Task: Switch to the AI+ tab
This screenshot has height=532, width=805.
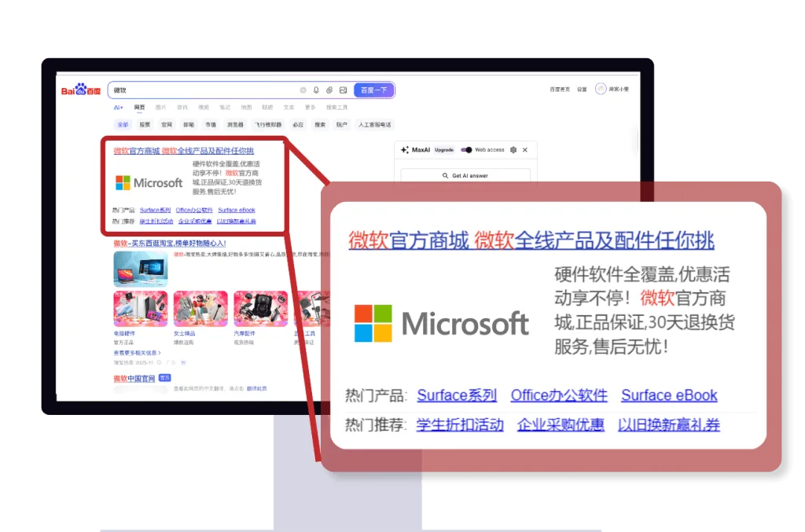Action: [x=119, y=107]
